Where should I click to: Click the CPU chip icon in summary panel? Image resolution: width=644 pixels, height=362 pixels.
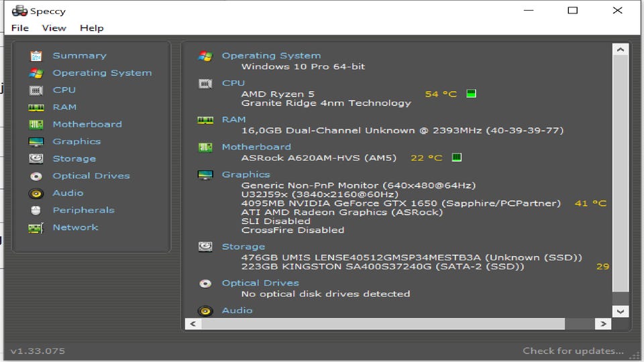coord(205,84)
